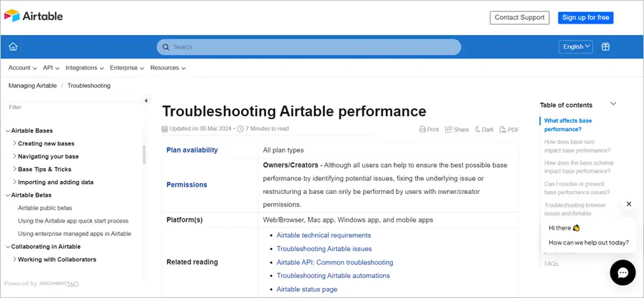Open the Account menu
The width and height of the screenshot is (644, 298).
pos(22,68)
